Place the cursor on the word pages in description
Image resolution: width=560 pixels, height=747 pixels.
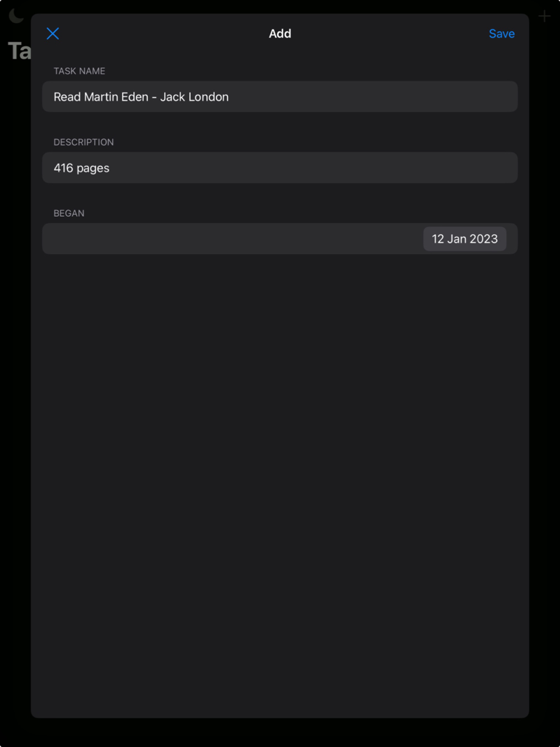pos(93,169)
